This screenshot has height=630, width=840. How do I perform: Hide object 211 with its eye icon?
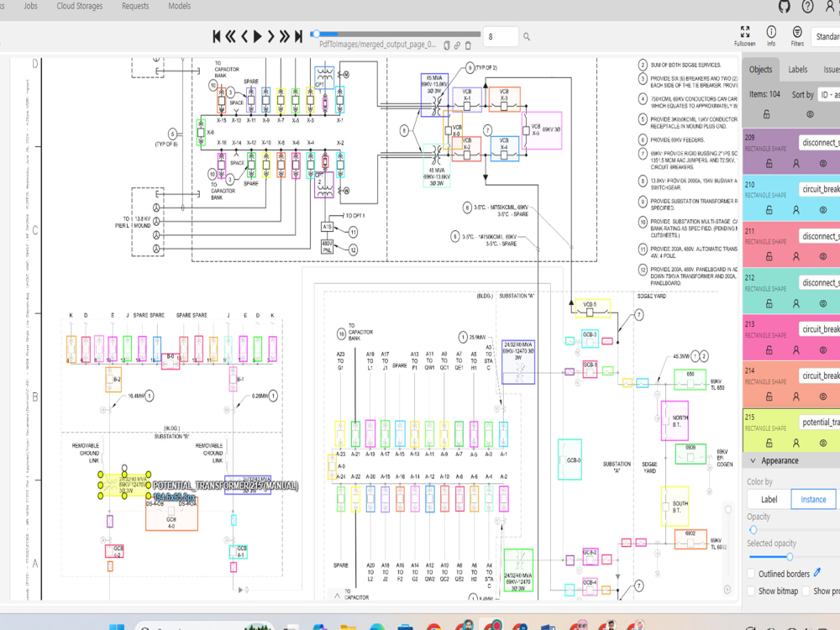coord(823,256)
